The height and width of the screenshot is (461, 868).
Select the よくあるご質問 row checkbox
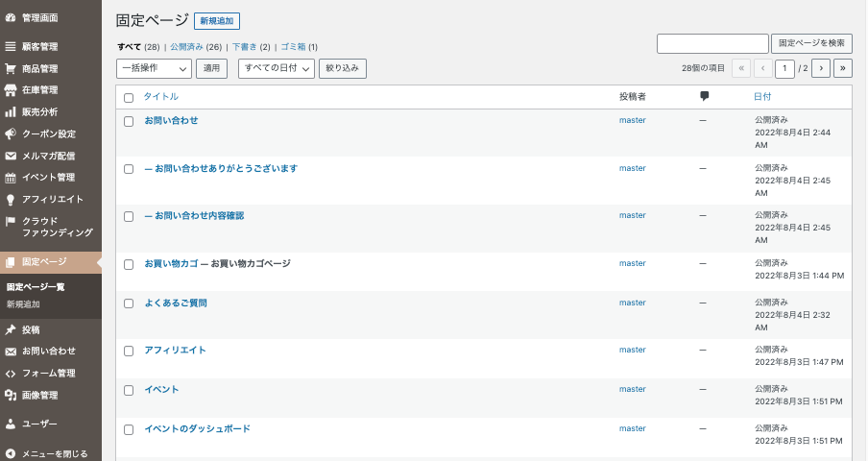[129, 303]
